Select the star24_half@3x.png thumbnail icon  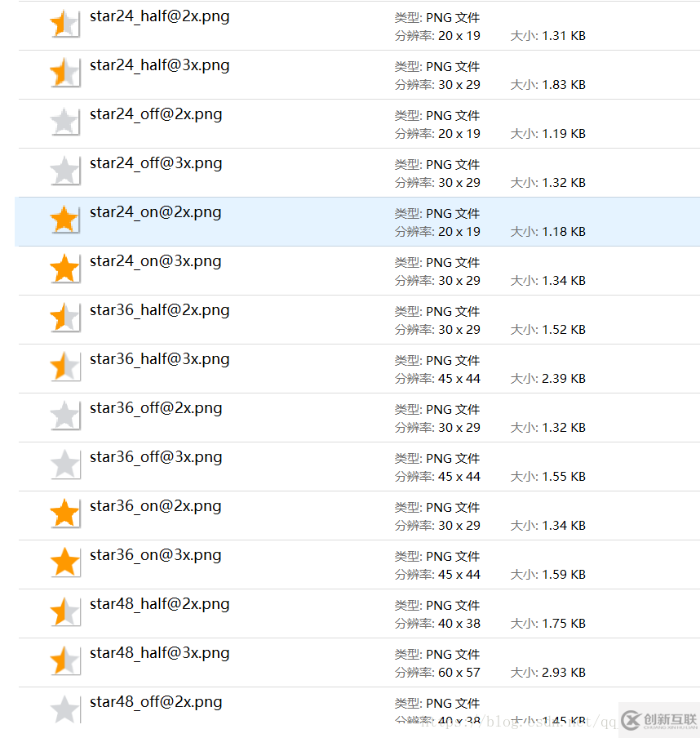tap(64, 73)
